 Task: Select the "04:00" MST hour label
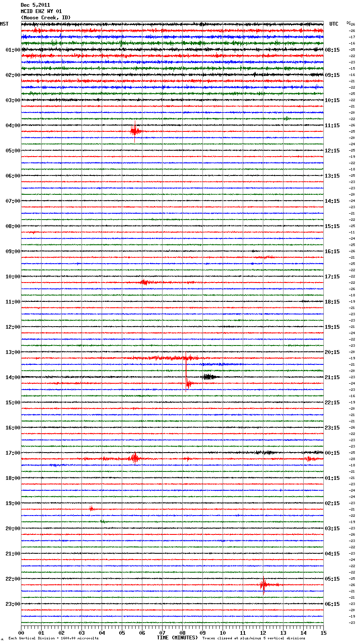tap(13, 126)
